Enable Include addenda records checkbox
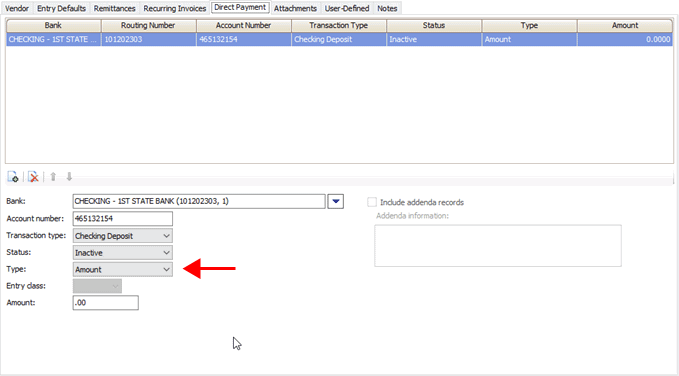This screenshot has width=679, height=376. pos(372,202)
